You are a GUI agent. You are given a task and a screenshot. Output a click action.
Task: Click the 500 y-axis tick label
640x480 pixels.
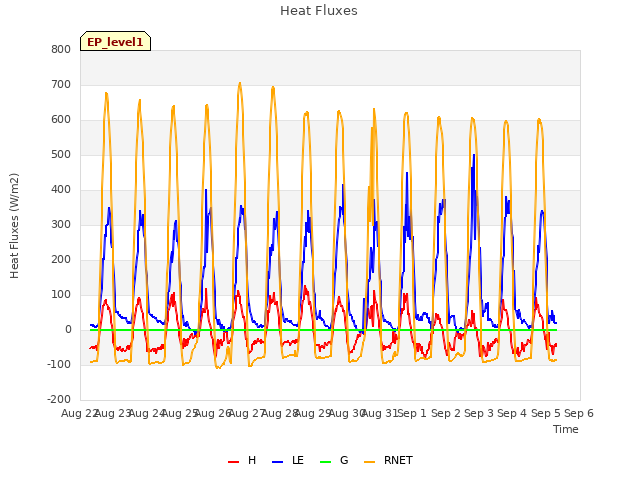pyautogui.click(x=61, y=155)
